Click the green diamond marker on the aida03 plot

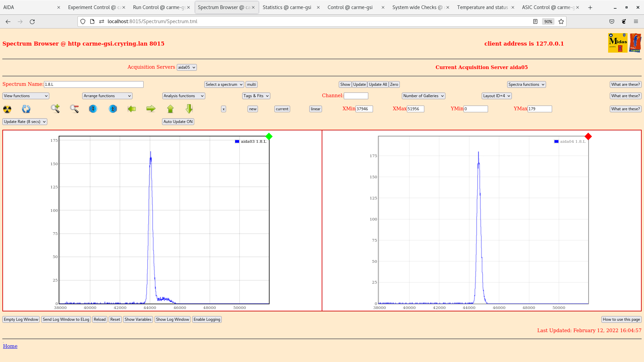(269, 136)
